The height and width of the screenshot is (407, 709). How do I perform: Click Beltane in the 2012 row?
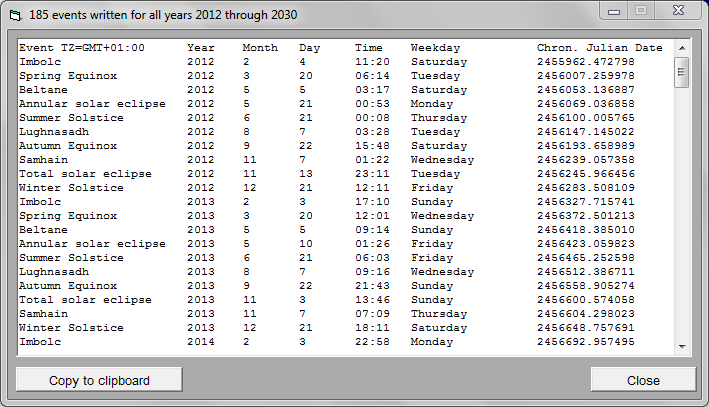(x=43, y=90)
